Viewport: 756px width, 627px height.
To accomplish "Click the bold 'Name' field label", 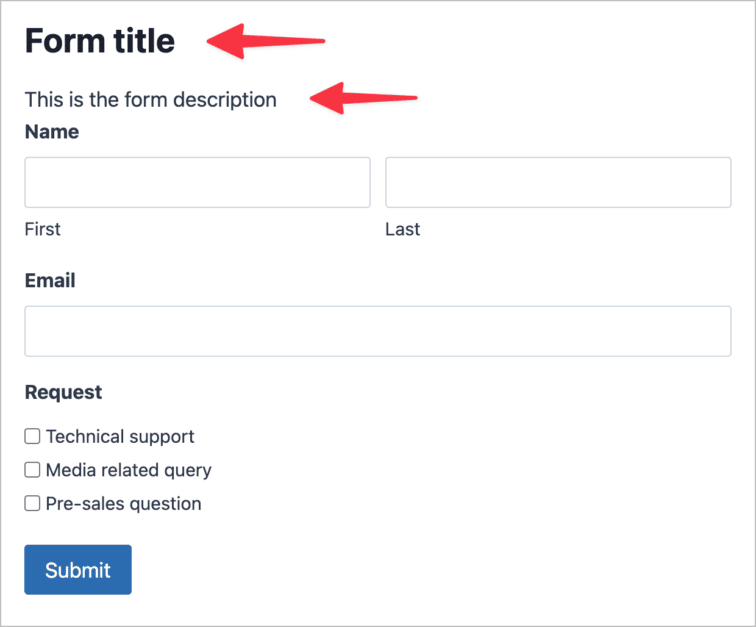I will pyautogui.click(x=51, y=131).
